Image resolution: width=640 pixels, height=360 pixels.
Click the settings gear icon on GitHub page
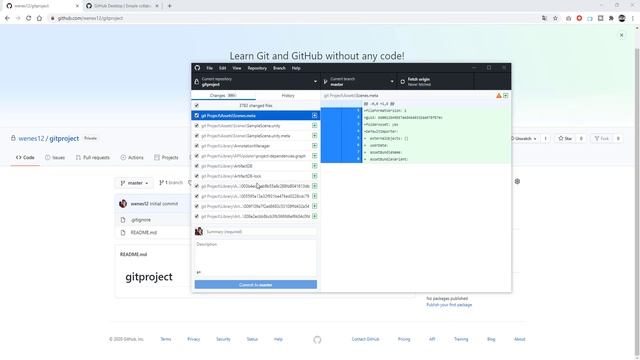pos(517,181)
